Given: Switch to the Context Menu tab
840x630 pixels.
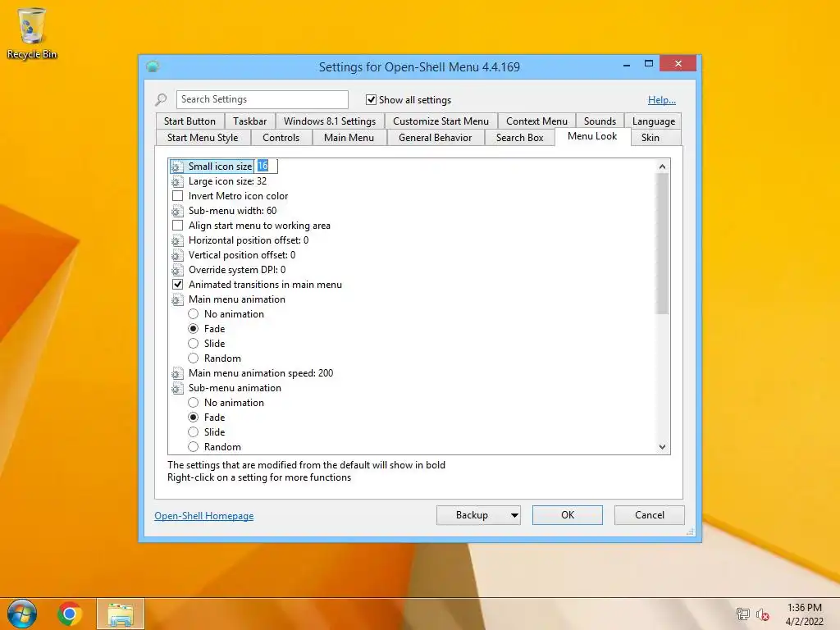Looking at the screenshot, I should click(536, 121).
